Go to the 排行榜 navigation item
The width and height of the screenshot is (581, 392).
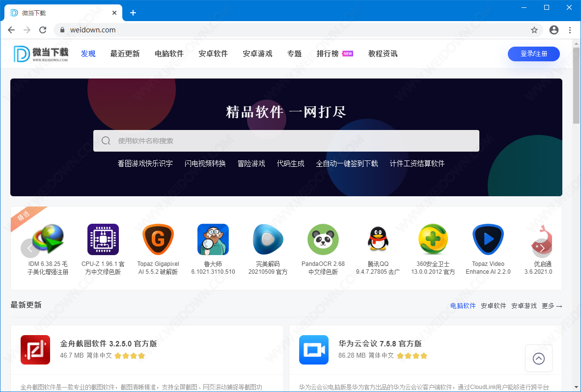tap(328, 54)
